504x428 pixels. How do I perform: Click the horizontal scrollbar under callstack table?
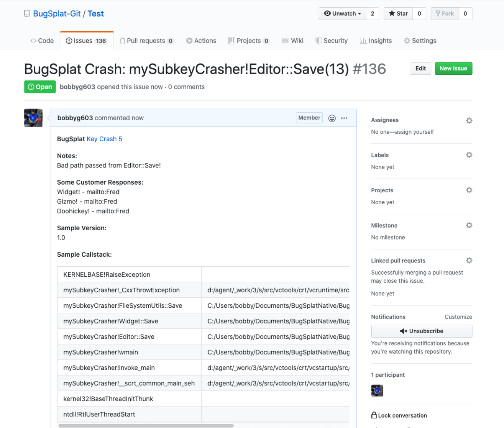coord(146,426)
